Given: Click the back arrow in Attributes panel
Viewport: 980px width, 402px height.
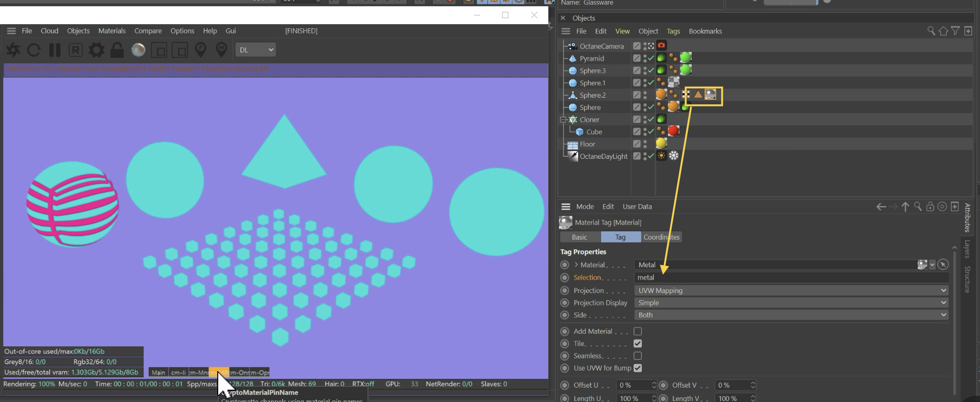Looking at the screenshot, I should (x=881, y=207).
